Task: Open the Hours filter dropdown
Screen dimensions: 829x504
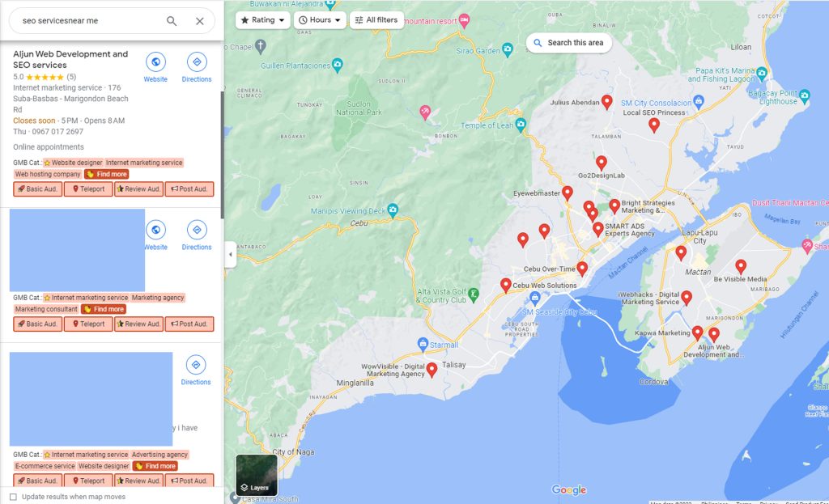Action: [x=320, y=20]
